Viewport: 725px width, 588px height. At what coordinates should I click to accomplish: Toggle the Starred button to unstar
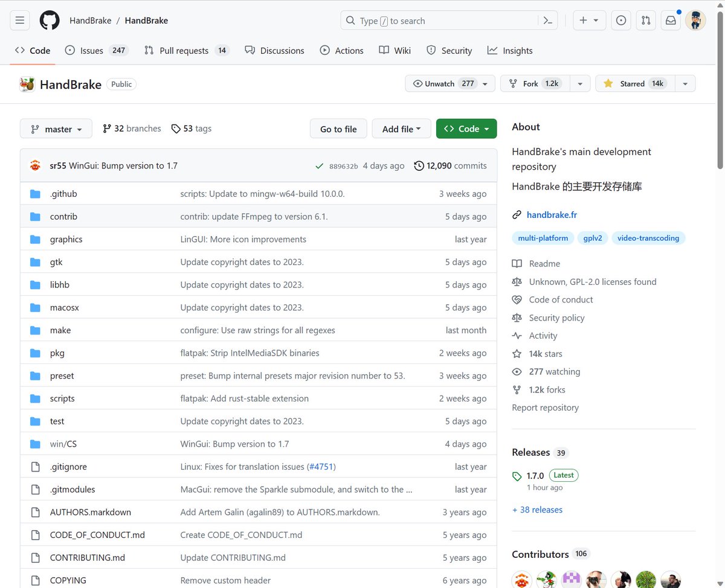[x=635, y=84]
